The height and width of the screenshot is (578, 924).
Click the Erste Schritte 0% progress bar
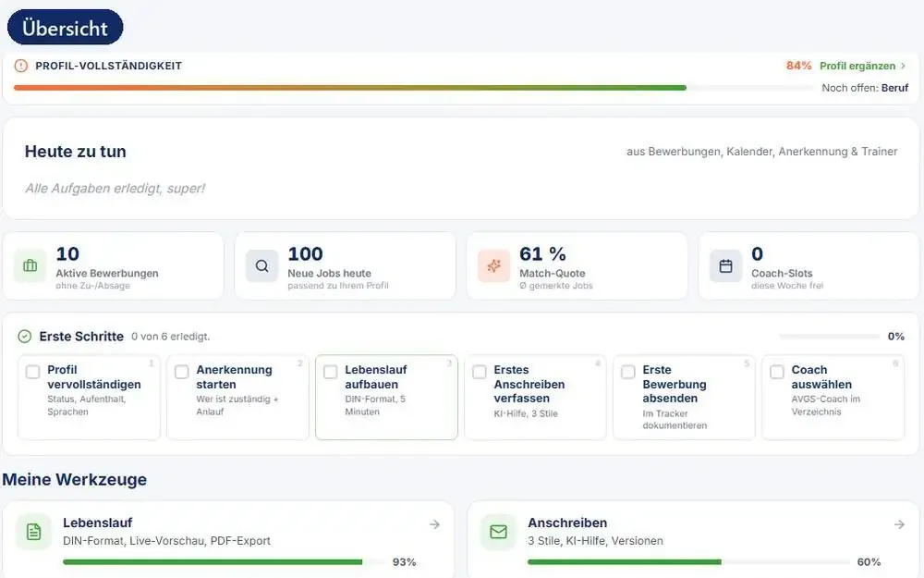coord(829,337)
